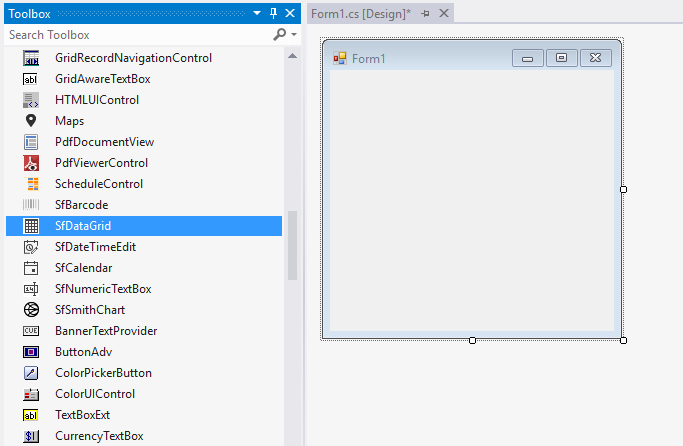This screenshot has width=683, height=446.
Task: Select HTMLUIControl item
Action: click(144, 100)
